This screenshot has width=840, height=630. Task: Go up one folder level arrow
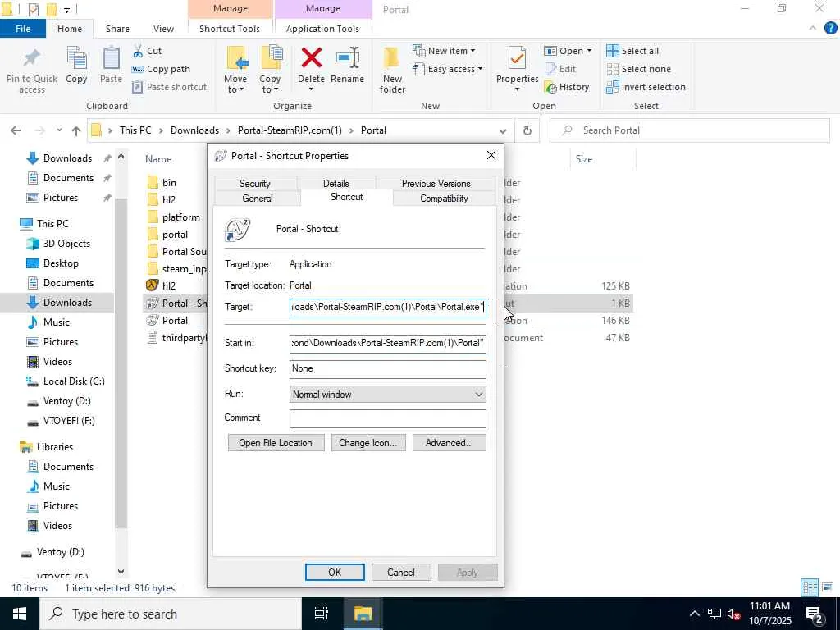pos(76,130)
